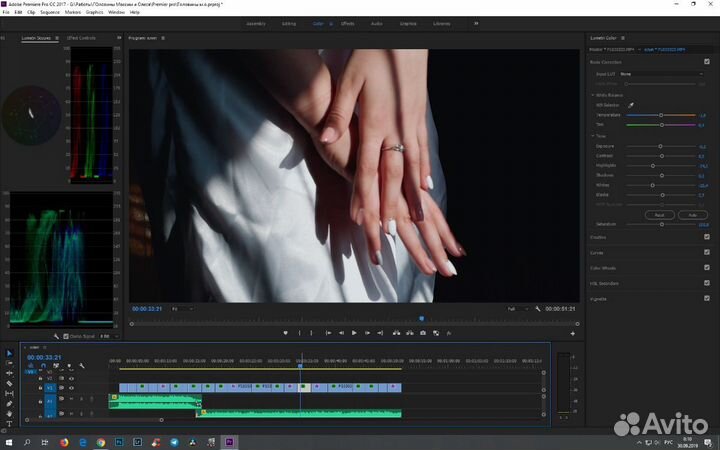Image resolution: width=720 pixels, height=450 pixels.
Task: Open Google Chrome from the taskbar
Action: pyautogui.click(x=100, y=441)
